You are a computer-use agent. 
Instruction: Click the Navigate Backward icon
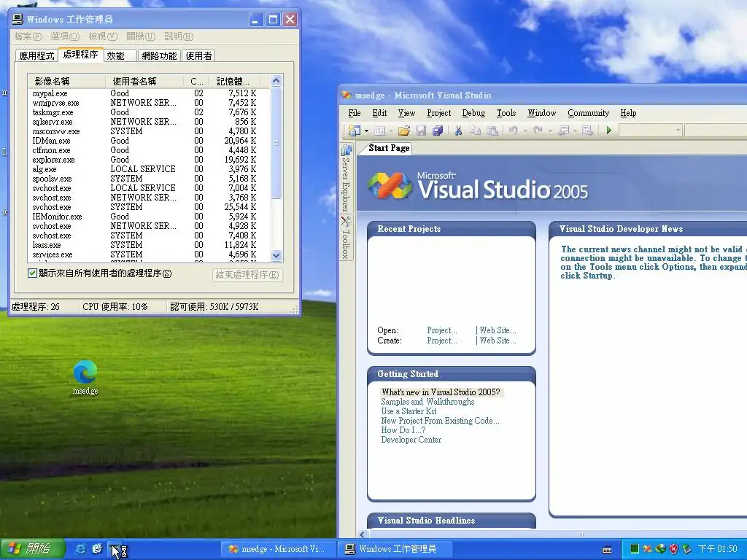click(x=564, y=131)
